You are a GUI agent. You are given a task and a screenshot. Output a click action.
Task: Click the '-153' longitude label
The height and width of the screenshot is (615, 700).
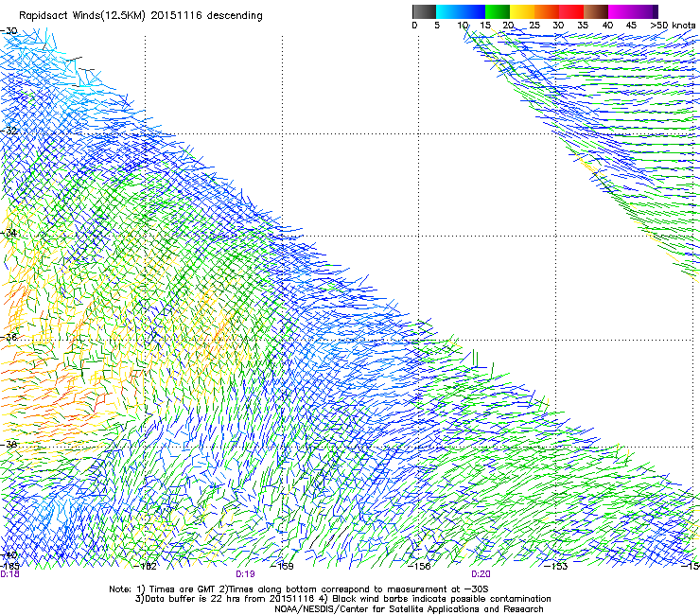[556, 567]
